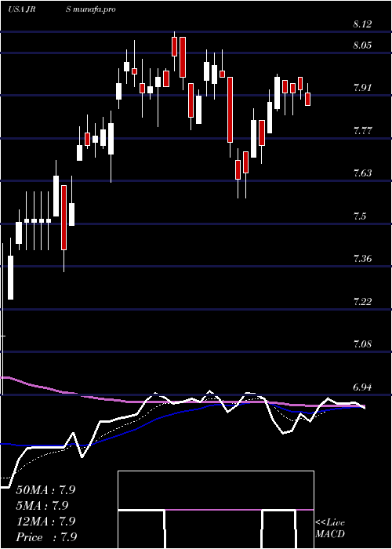Click the 7.36 price axis label

[362, 259]
